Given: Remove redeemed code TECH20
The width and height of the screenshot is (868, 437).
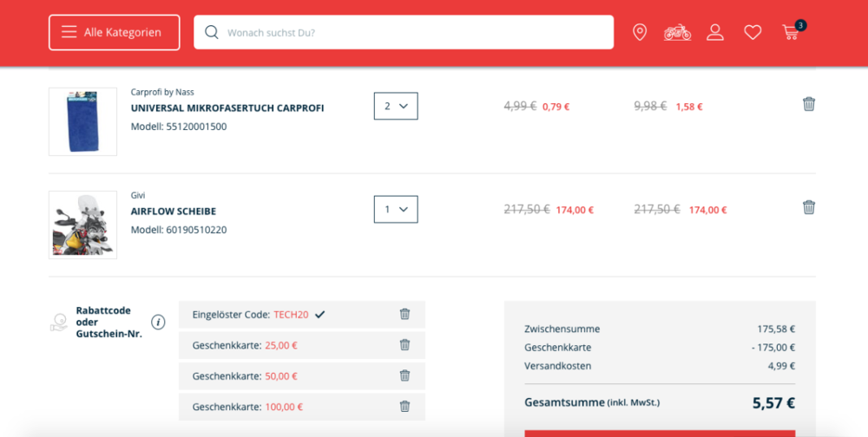Looking at the screenshot, I should pos(404,314).
